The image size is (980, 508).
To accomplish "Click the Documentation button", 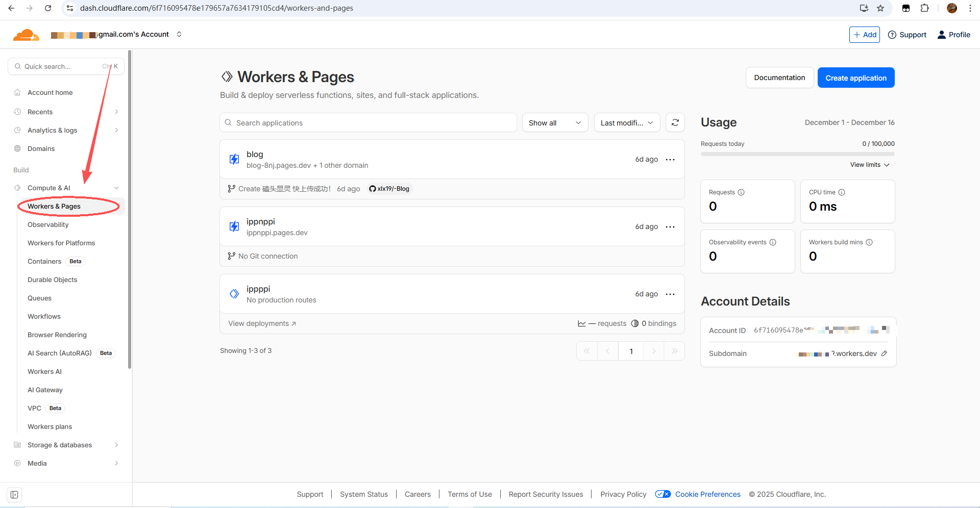I will (779, 78).
